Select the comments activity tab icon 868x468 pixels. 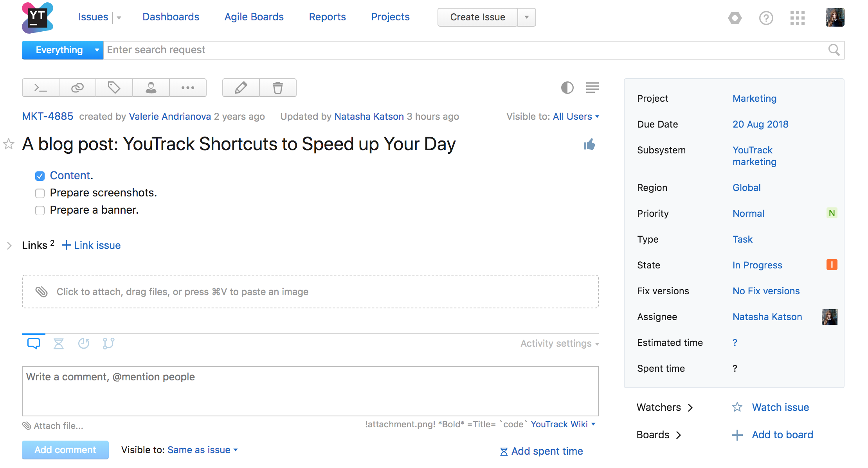(x=34, y=344)
